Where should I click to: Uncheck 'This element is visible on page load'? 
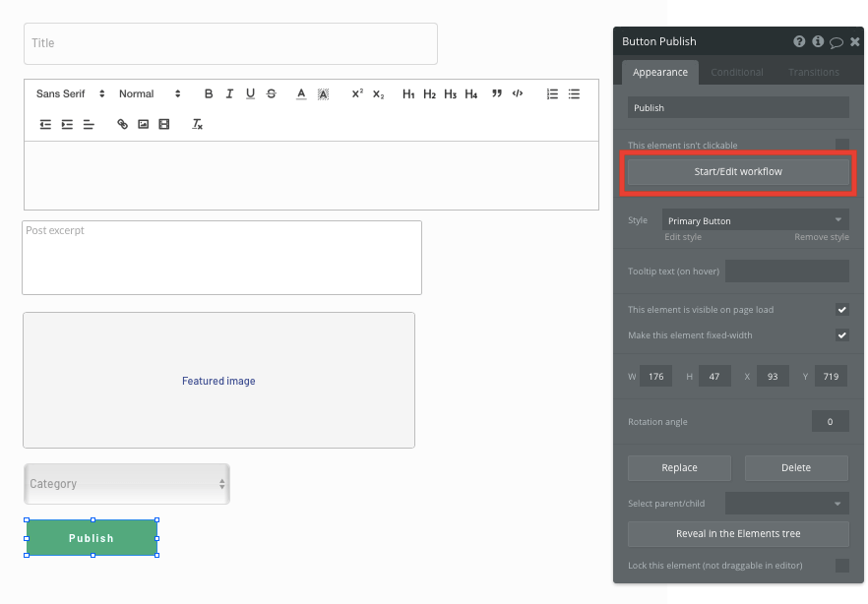(842, 308)
